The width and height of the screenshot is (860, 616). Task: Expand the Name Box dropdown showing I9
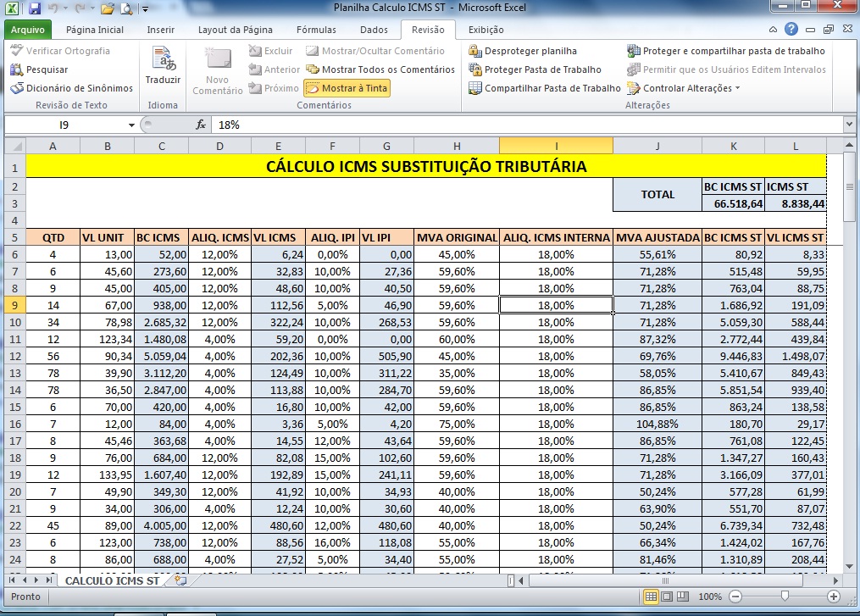(x=131, y=125)
